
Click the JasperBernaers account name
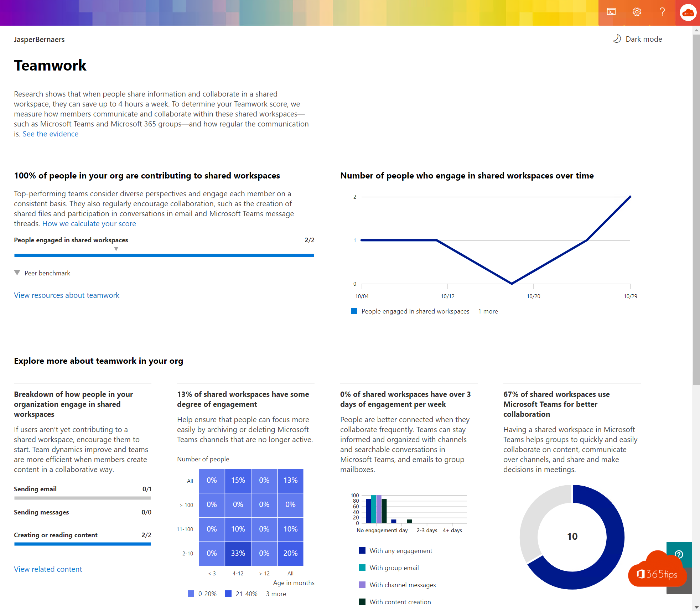pyautogui.click(x=39, y=39)
